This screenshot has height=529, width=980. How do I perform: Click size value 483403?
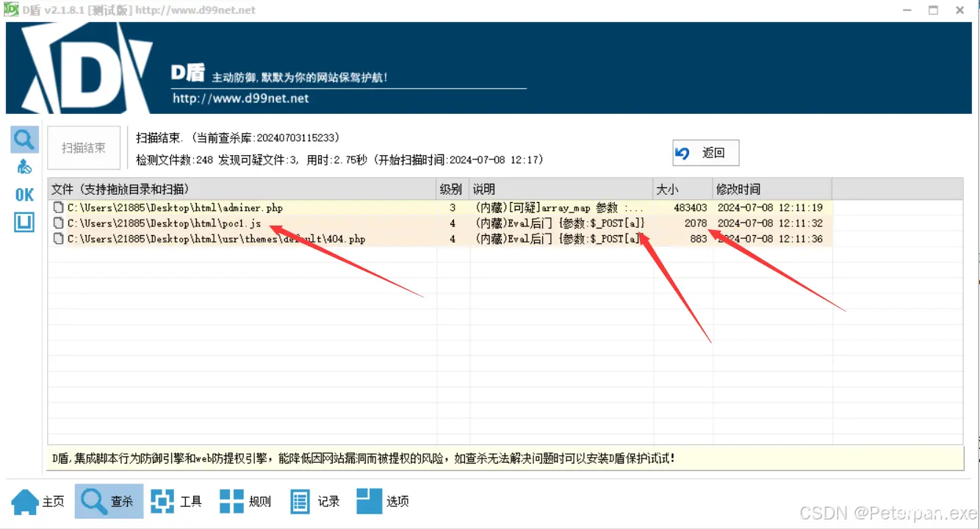point(691,208)
